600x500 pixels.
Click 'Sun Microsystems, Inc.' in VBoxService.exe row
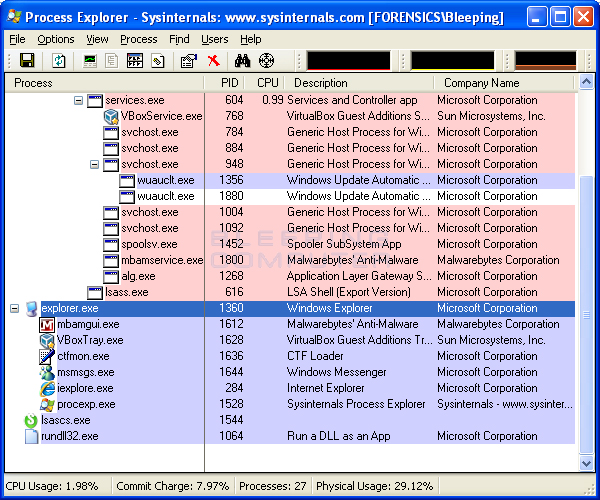coord(491,116)
